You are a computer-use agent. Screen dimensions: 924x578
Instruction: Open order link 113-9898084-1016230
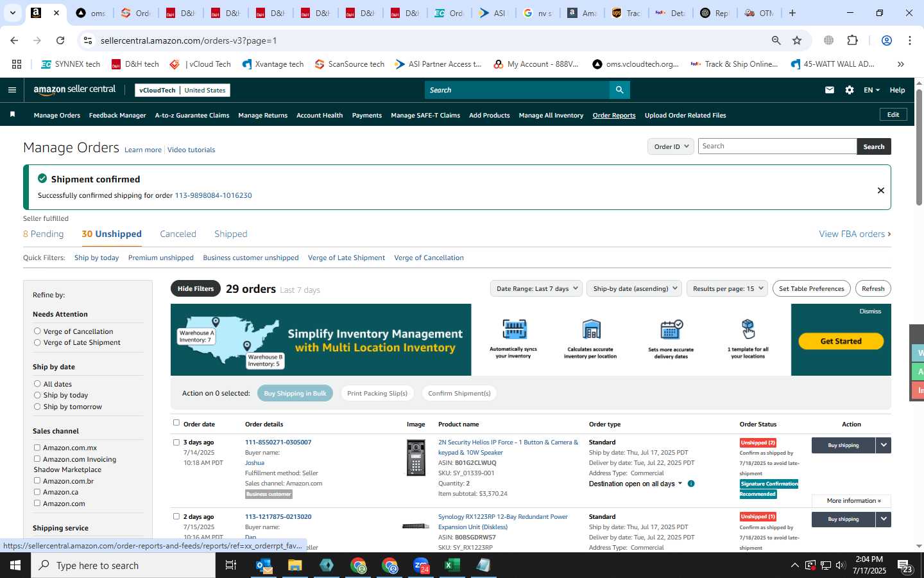tap(213, 195)
